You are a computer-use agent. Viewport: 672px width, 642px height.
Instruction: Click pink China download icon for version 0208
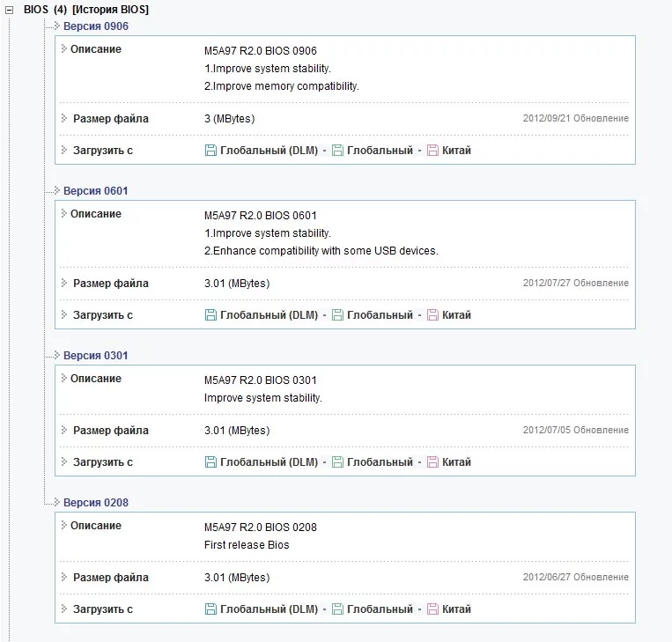[x=432, y=609]
